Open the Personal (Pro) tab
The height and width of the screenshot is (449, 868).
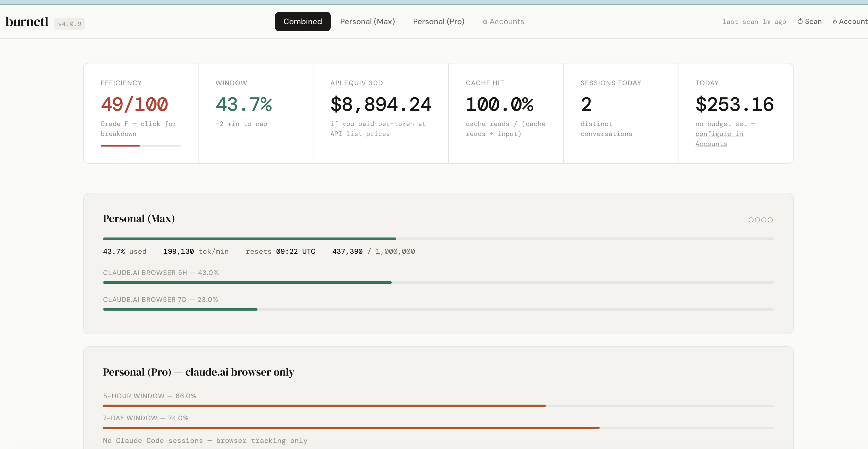pyautogui.click(x=438, y=21)
